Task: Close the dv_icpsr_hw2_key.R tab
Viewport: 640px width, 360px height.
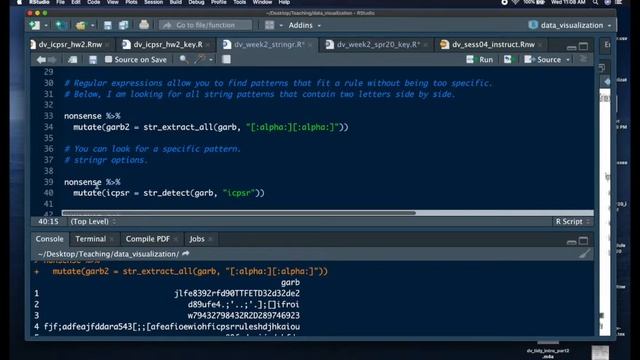Action: [208, 45]
